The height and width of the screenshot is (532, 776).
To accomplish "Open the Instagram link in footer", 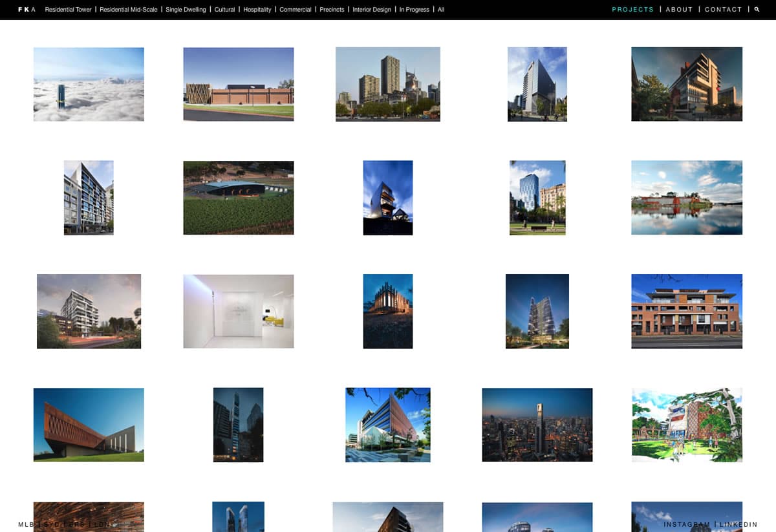I will coord(687,524).
